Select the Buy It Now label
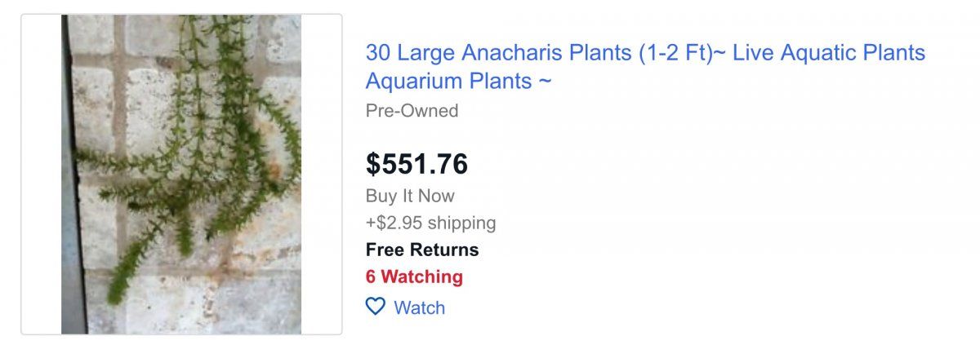This screenshot has width=980, height=345. coord(410,196)
